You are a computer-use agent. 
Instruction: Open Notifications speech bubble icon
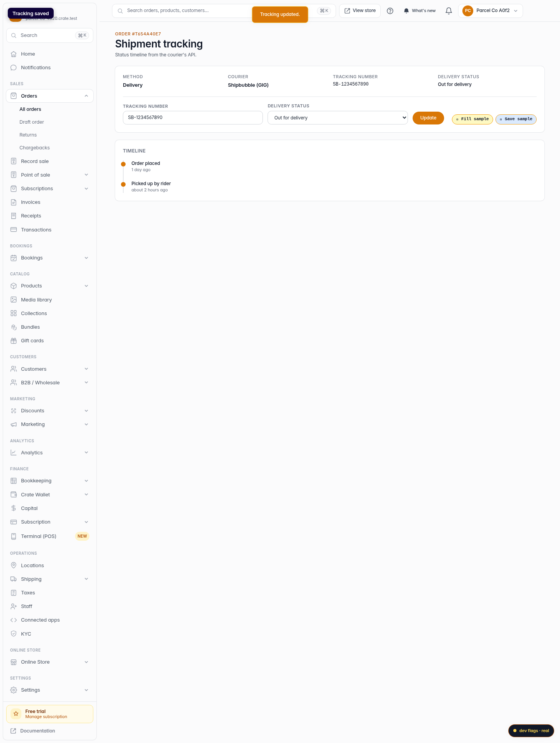(14, 68)
